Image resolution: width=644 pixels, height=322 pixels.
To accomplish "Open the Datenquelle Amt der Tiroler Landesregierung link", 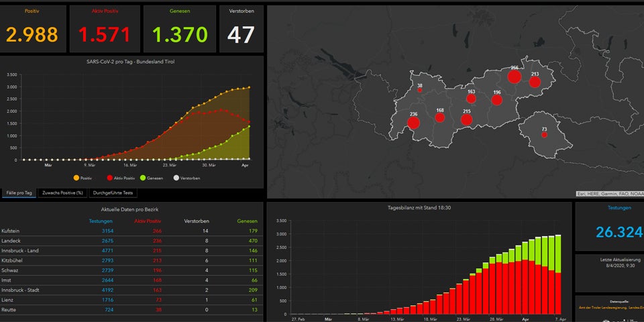I will pyautogui.click(x=608, y=307).
